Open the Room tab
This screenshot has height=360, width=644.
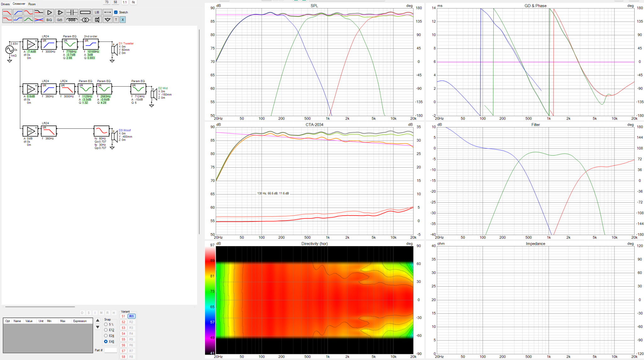(32, 4)
